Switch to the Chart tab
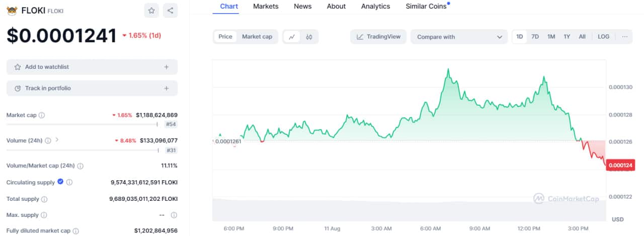Image resolution: width=644 pixels, height=236 pixels. click(229, 7)
